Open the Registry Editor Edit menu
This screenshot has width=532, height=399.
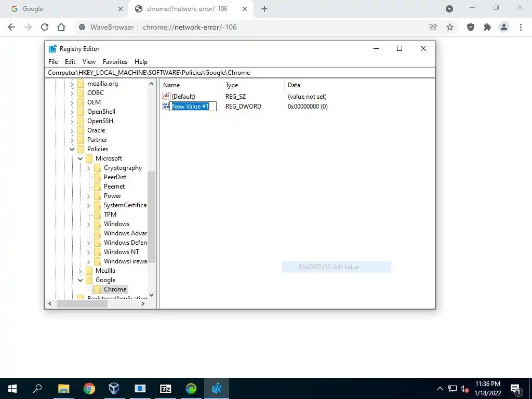(70, 62)
